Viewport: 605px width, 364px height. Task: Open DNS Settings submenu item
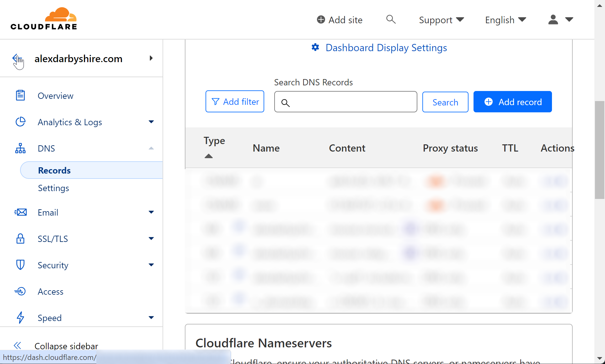pos(53,188)
